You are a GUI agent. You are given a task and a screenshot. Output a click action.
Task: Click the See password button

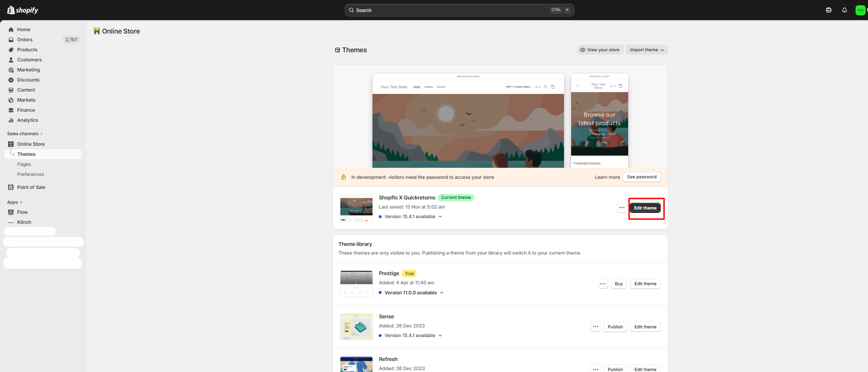tap(642, 177)
